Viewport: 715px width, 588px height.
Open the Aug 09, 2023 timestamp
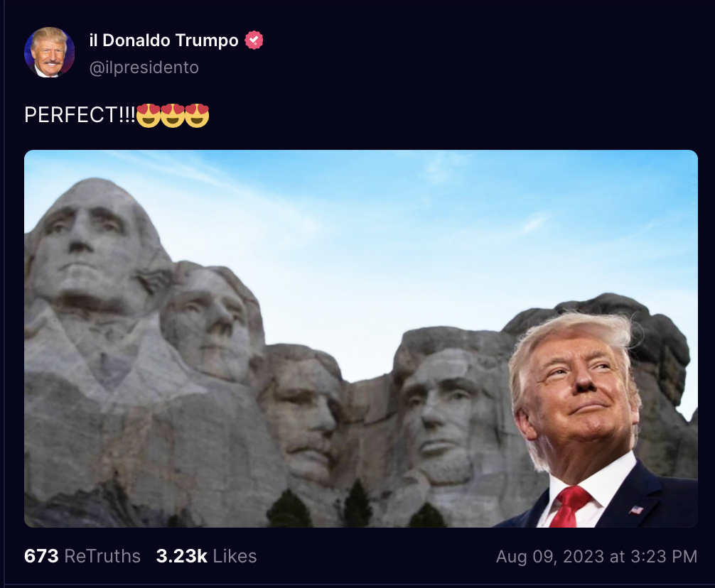596,557
